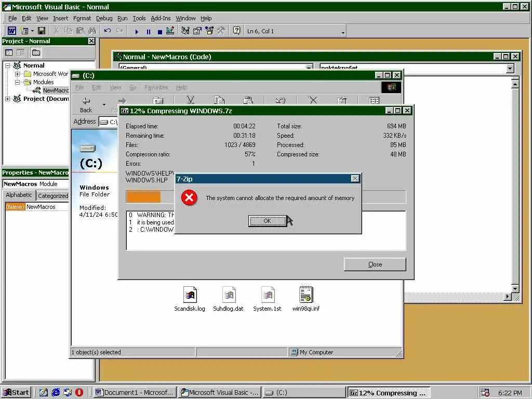Click the Run Sub play icon

[x=137, y=32]
